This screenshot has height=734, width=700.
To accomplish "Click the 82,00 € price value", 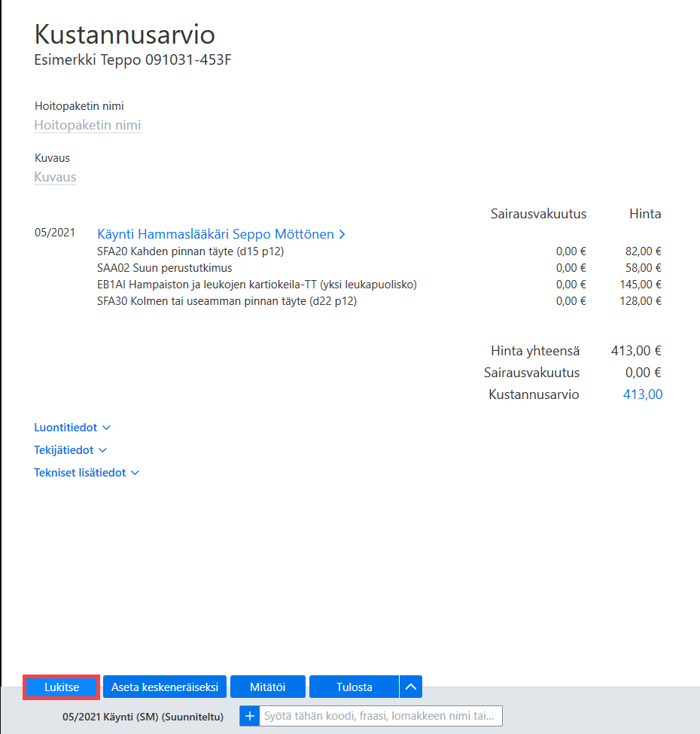I will (x=644, y=251).
